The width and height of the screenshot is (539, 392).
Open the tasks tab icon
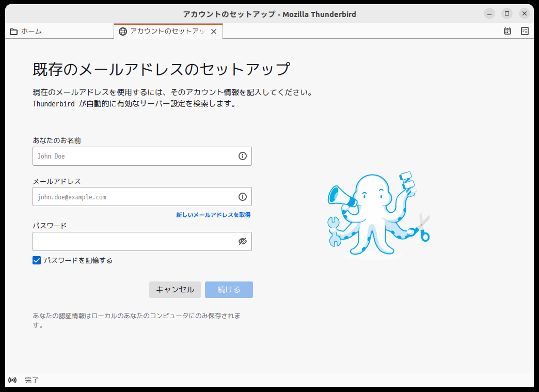525,31
